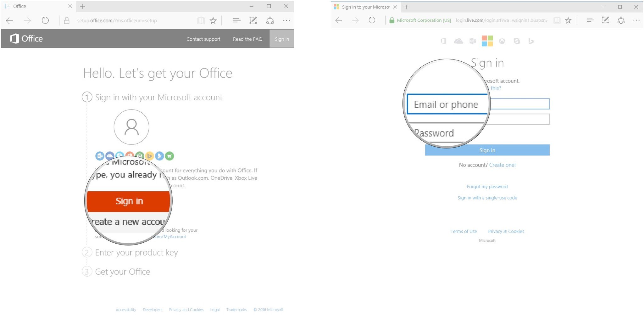
Task: Click the 'Get your Office' step text
Action: pos(123,272)
